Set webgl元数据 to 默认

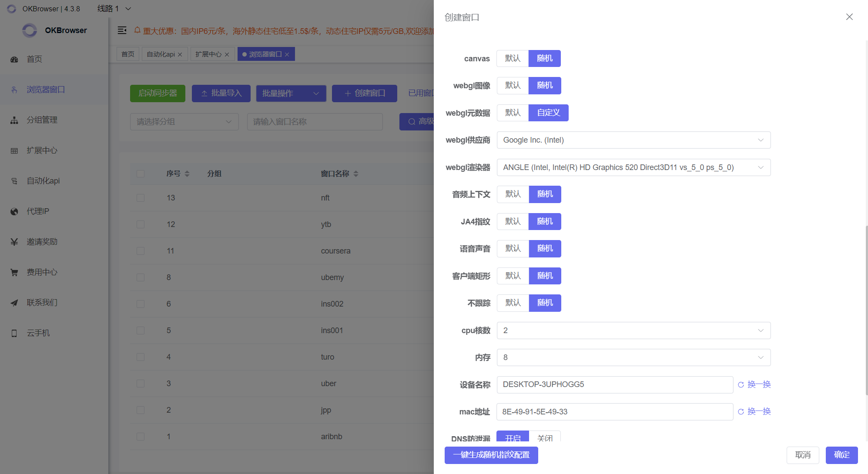[x=513, y=113]
